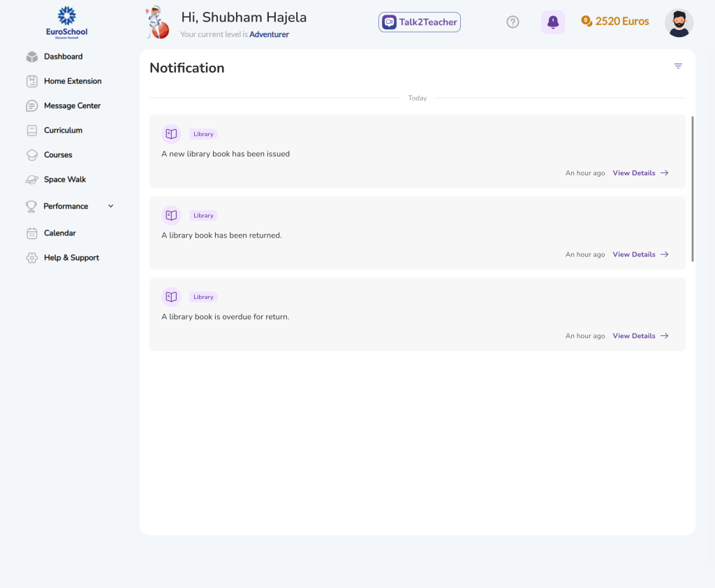Screen dimensions: 715x588
Task: Click the Space Walk planet icon
Action: [x=32, y=179]
